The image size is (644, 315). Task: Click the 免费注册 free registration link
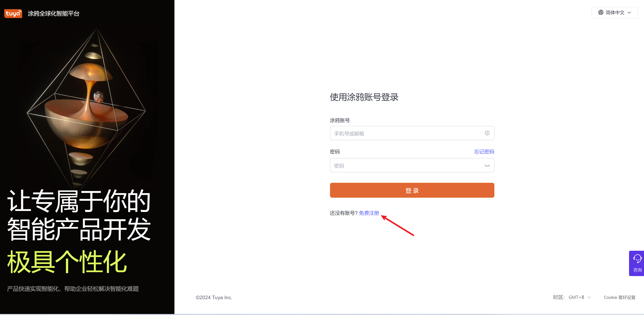pos(369,213)
